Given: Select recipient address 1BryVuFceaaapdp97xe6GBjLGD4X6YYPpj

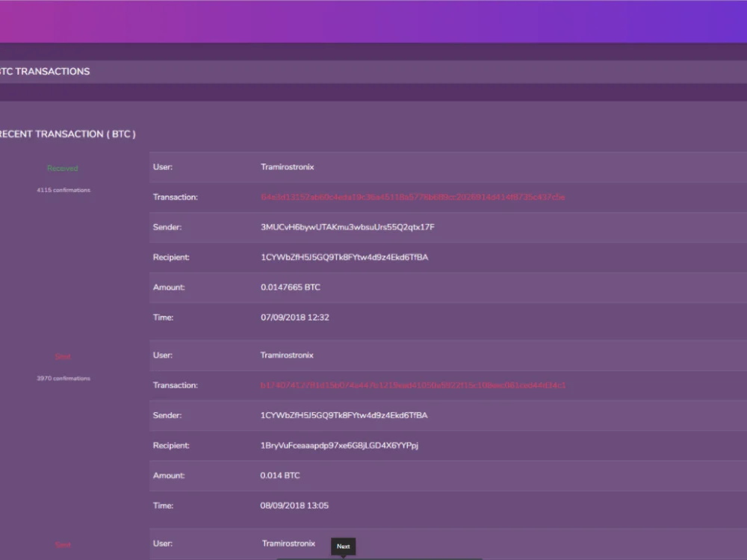Looking at the screenshot, I should [339, 446].
